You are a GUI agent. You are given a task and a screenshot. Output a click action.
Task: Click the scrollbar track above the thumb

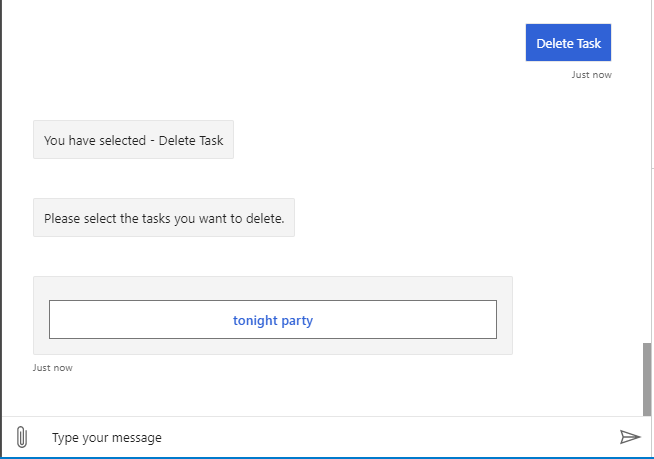647,170
